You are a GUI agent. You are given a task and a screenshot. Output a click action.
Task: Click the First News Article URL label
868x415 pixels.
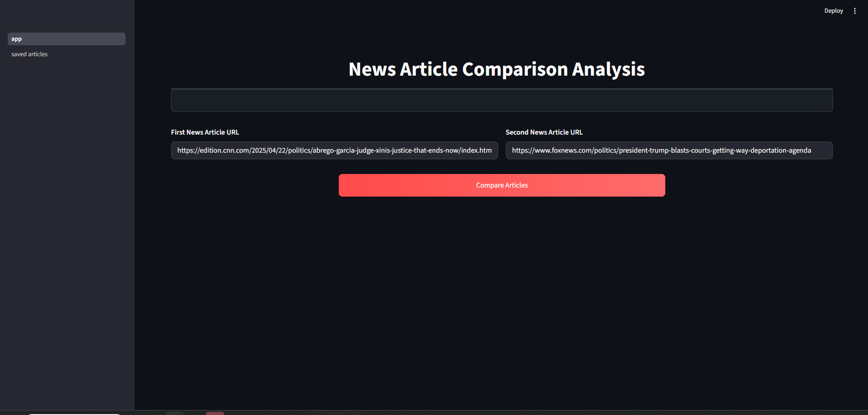click(x=205, y=132)
